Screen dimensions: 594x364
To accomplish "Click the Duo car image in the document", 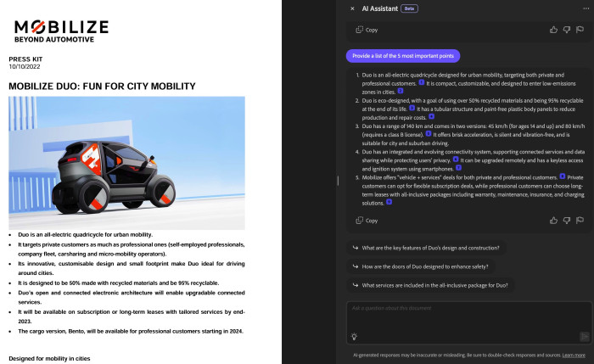I will (x=127, y=163).
